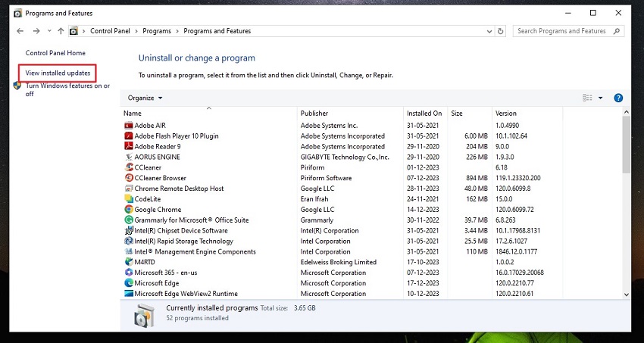Open the view options dropdown arrow
This screenshot has height=343, width=644.
[x=601, y=98]
